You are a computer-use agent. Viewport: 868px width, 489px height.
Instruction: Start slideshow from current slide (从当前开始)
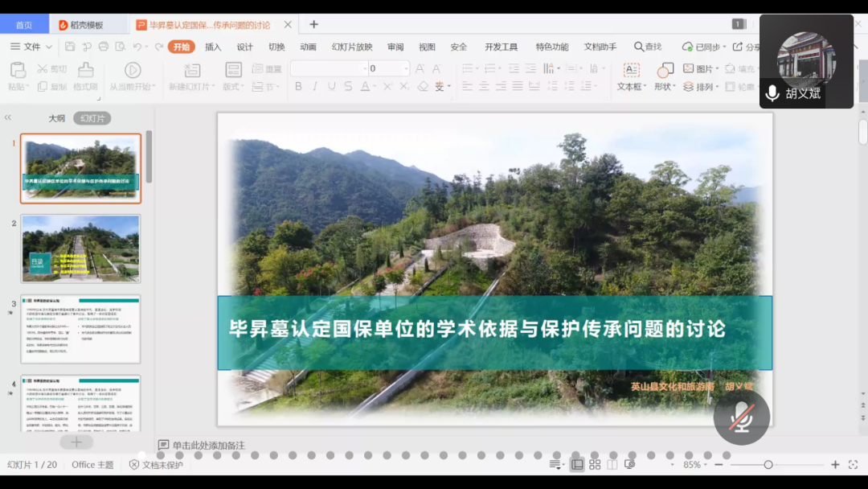tap(133, 76)
